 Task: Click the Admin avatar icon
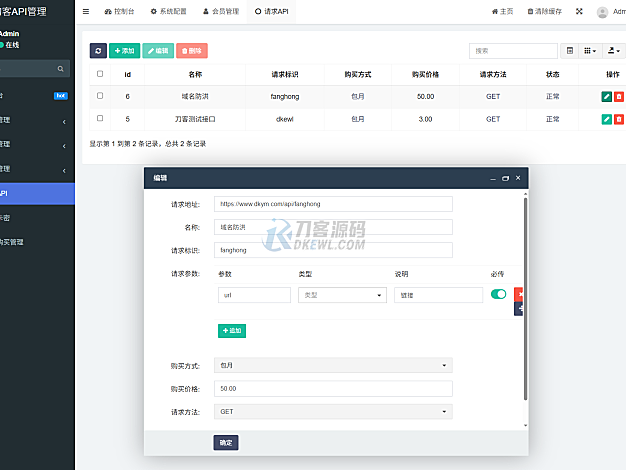pyautogui.click(x=602, y=12)
